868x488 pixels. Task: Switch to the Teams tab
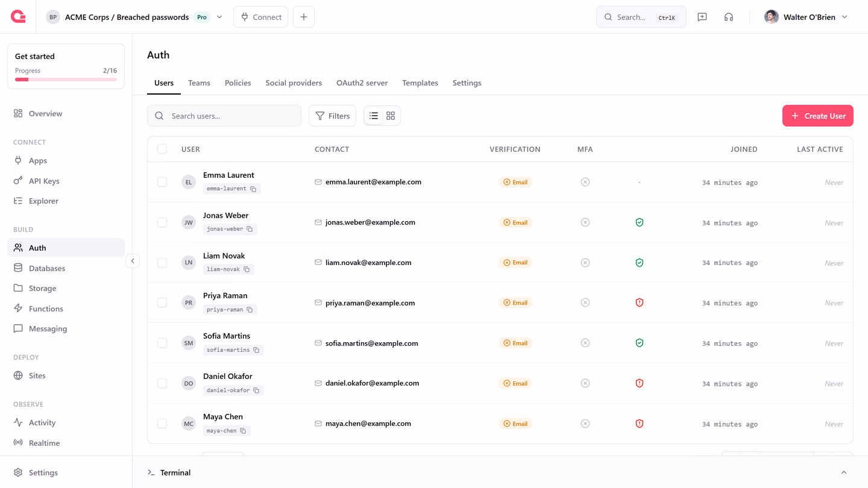click(199, 83)
